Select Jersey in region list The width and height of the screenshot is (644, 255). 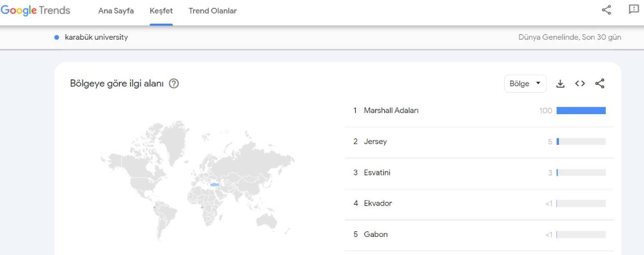click(479, 142)
